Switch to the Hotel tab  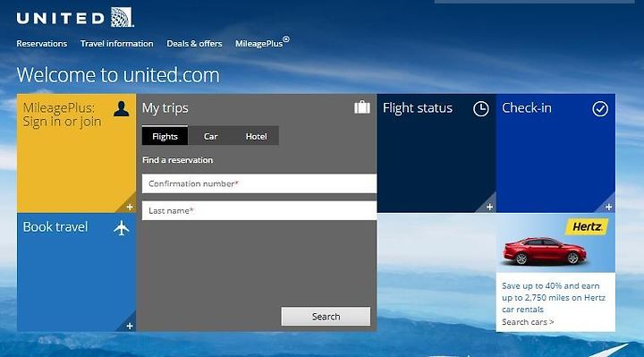pyautogui.click(x=257, y=136)
